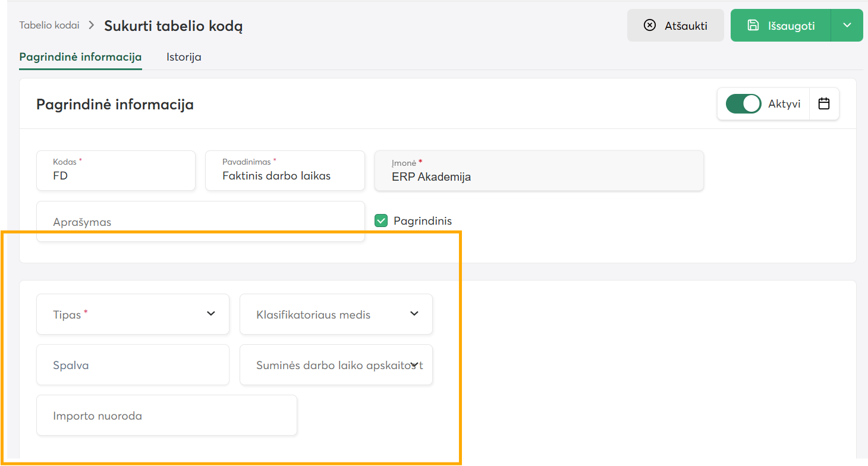Focus the Aprašymas text field

coord(201,221)
